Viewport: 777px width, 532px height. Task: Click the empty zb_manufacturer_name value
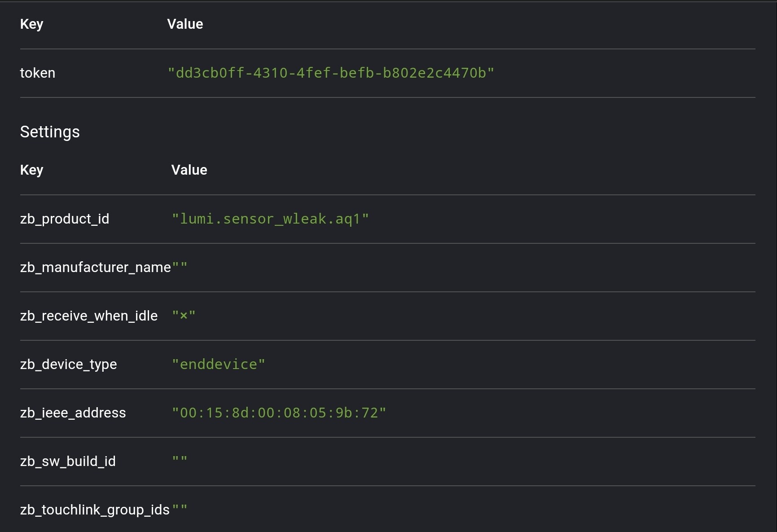180,267
